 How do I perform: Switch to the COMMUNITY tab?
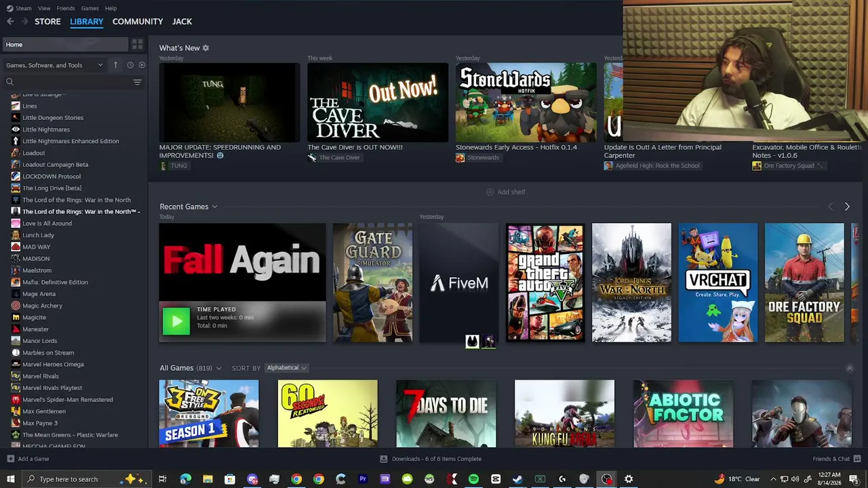point(138,22)
